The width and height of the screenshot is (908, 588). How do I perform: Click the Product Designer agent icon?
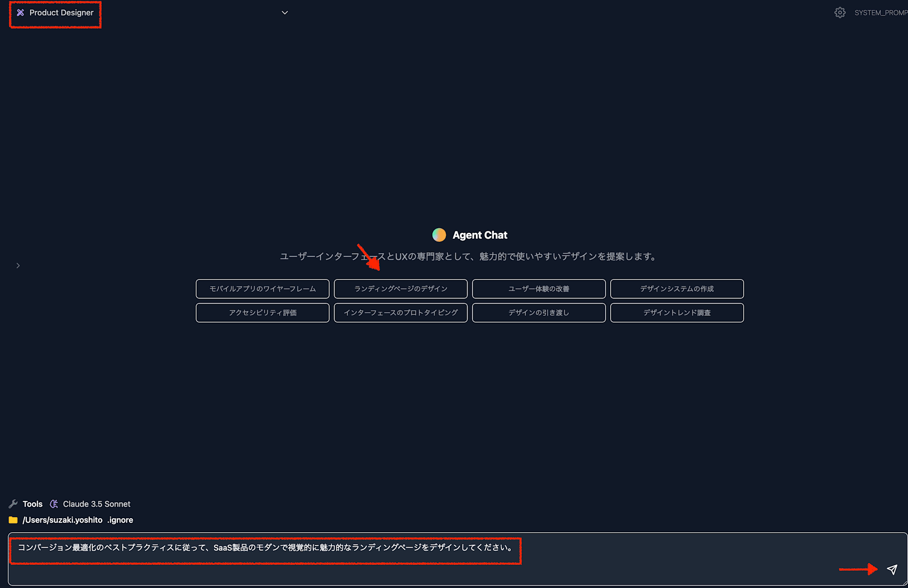pos(20,13)
